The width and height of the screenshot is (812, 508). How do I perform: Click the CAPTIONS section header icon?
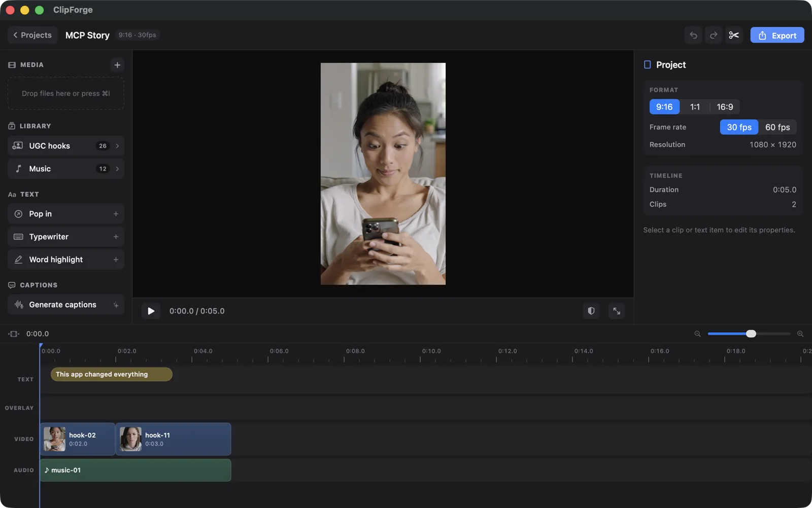click(12, 285)
